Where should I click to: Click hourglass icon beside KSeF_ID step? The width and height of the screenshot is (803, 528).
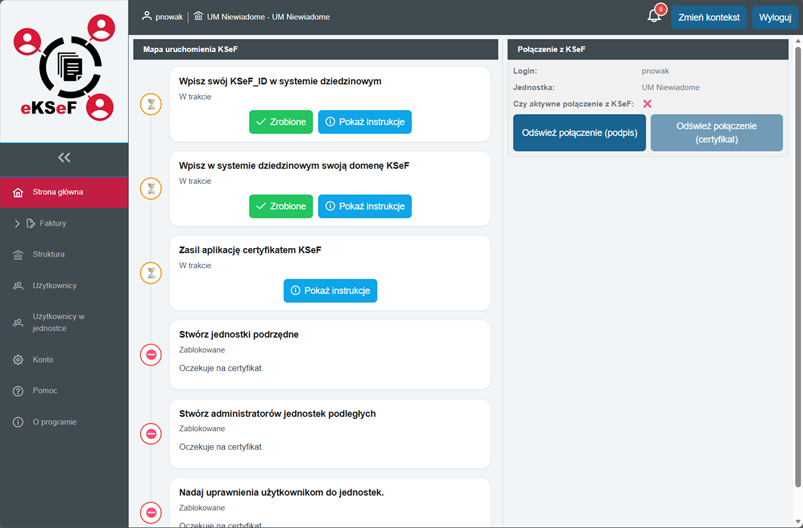click(x=151, y=104)
